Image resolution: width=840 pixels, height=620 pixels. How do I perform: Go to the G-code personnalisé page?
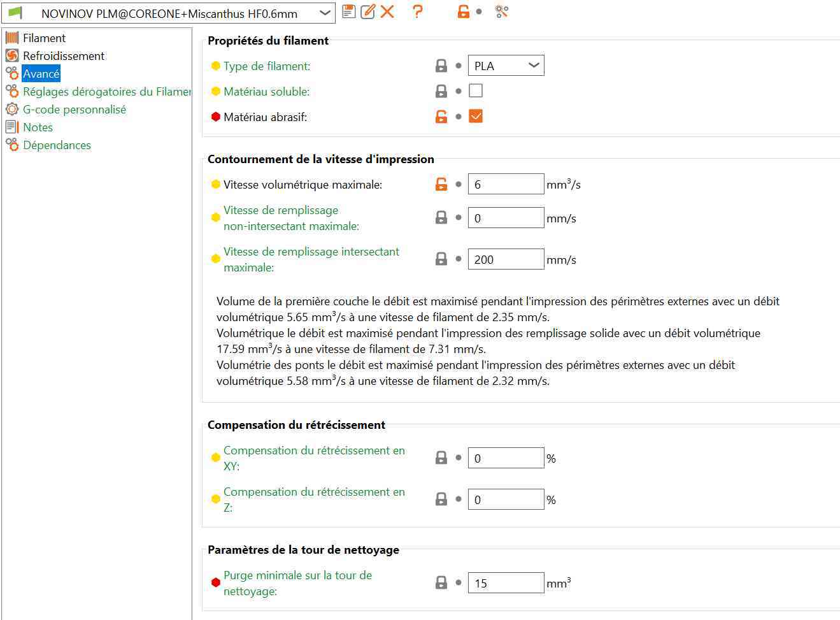pos(75,110)
